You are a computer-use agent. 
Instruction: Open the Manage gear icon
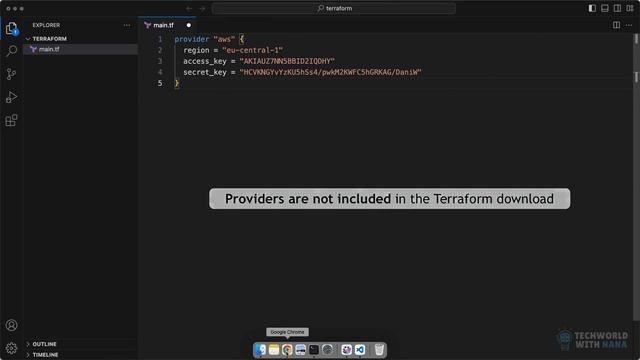pos(11,348)
